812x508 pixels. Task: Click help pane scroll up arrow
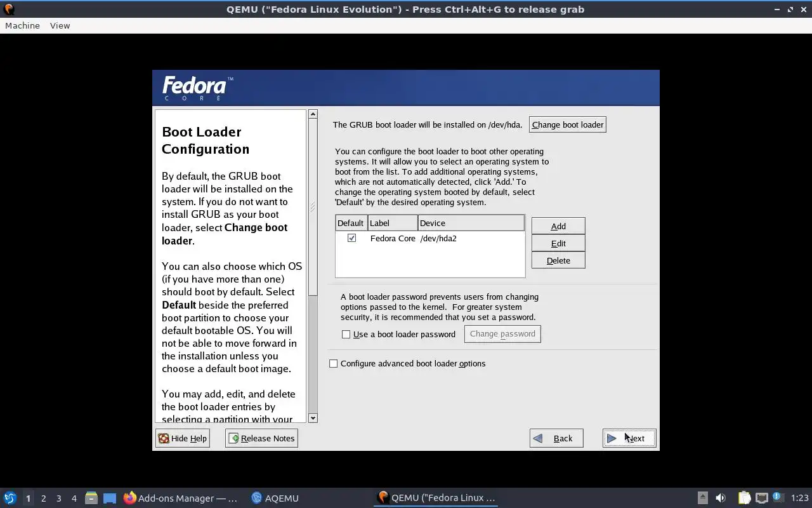tap(313, 114)
